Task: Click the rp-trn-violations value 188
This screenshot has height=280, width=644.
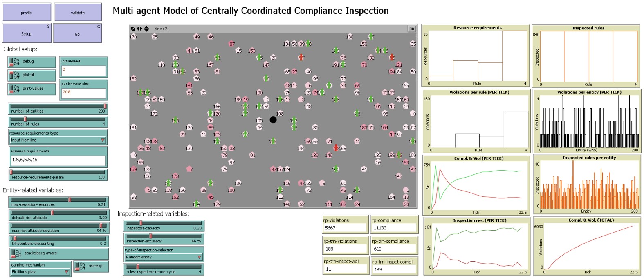Action: pyautogui.click(x=345, y=249)
